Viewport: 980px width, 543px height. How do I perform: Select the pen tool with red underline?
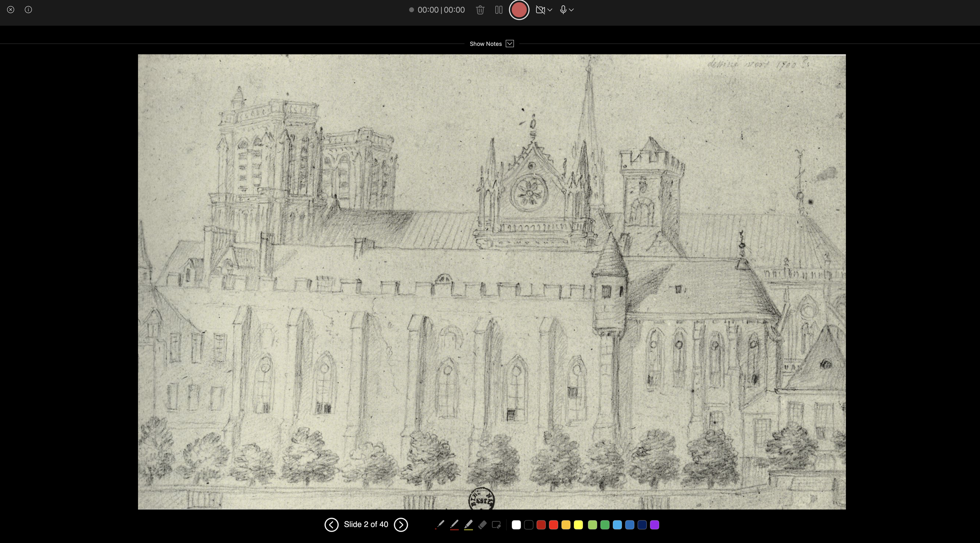point(454,525)
